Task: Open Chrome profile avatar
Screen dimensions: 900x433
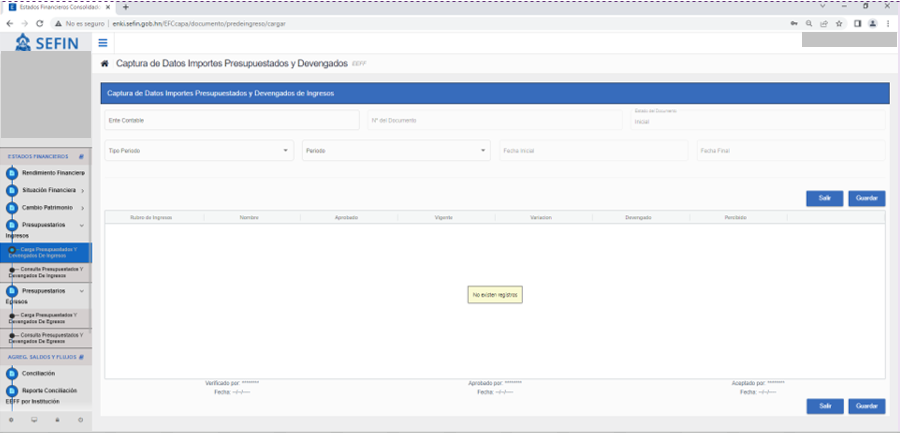Action: pos(873,23)
